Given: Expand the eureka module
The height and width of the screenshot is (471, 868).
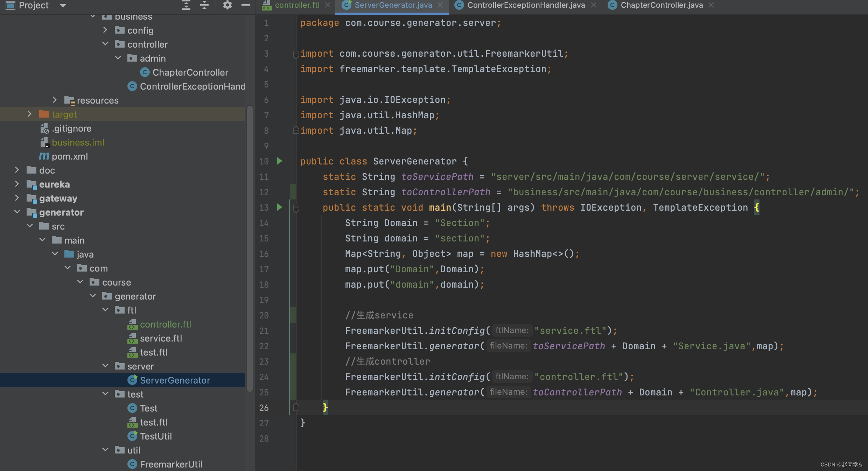Looking at the screenshot, I should (x=17, y=184).
